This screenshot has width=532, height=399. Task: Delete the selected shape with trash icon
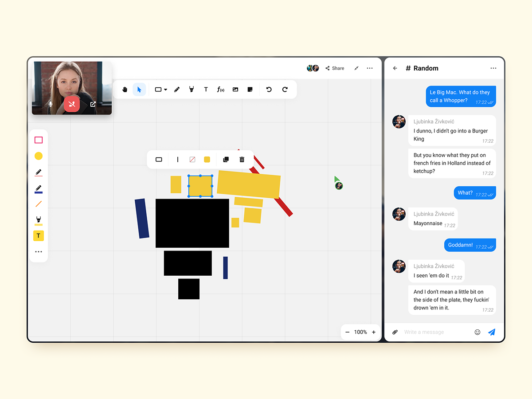[242, 160]
